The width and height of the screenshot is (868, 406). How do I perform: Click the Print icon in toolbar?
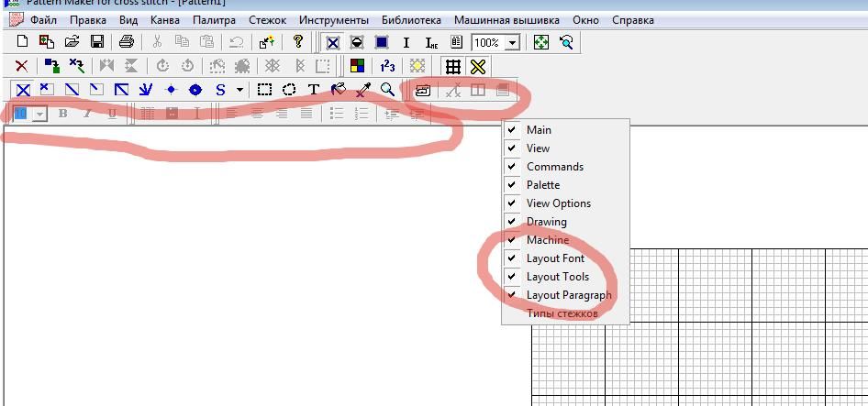[127, 42]
